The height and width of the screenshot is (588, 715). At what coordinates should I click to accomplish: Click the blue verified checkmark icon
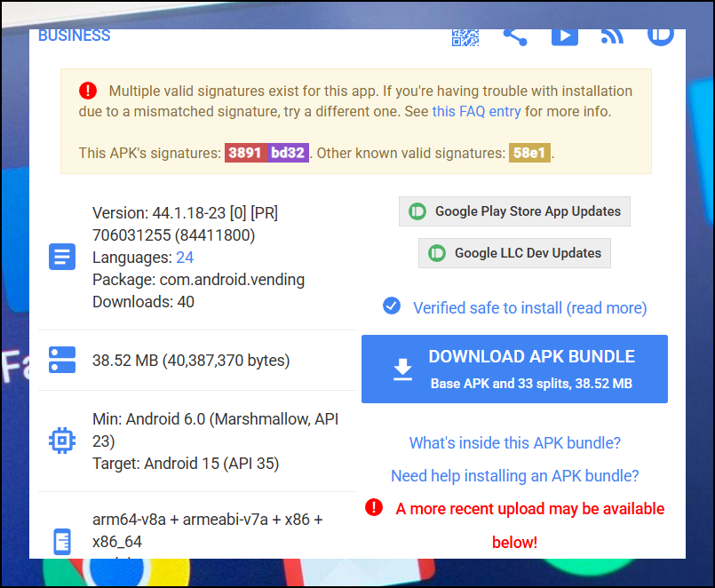[392, 306]
